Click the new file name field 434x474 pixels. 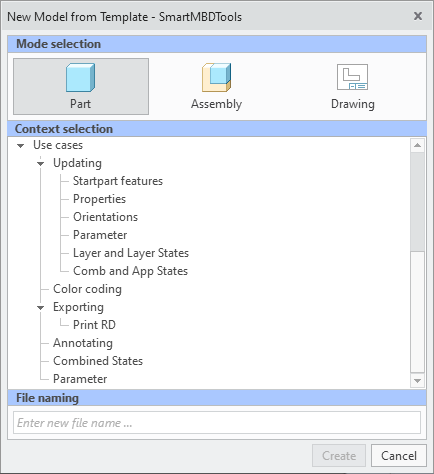pyautogui.click(x=217, y=423)
